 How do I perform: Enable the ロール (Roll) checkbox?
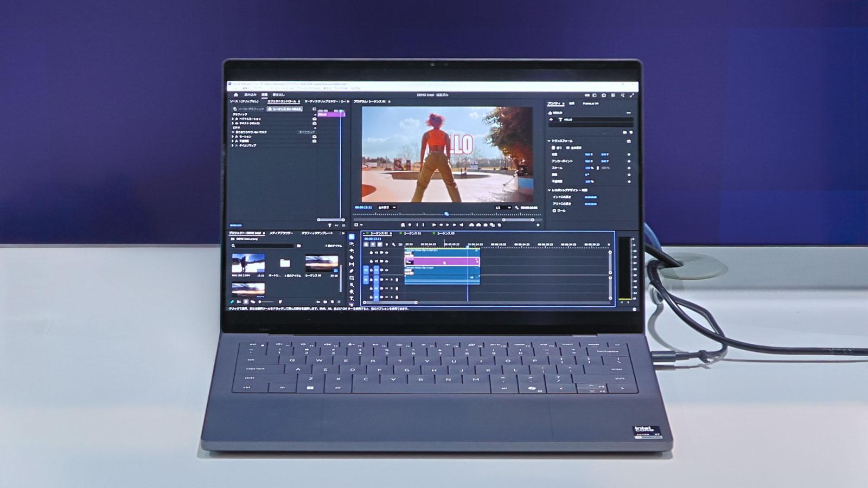pyautogui.click(x=554, y=210)
